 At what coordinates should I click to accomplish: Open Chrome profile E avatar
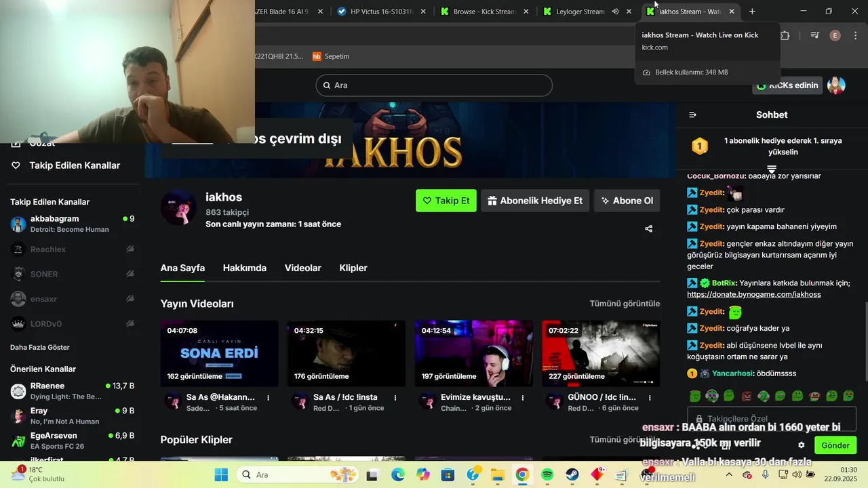835,35
